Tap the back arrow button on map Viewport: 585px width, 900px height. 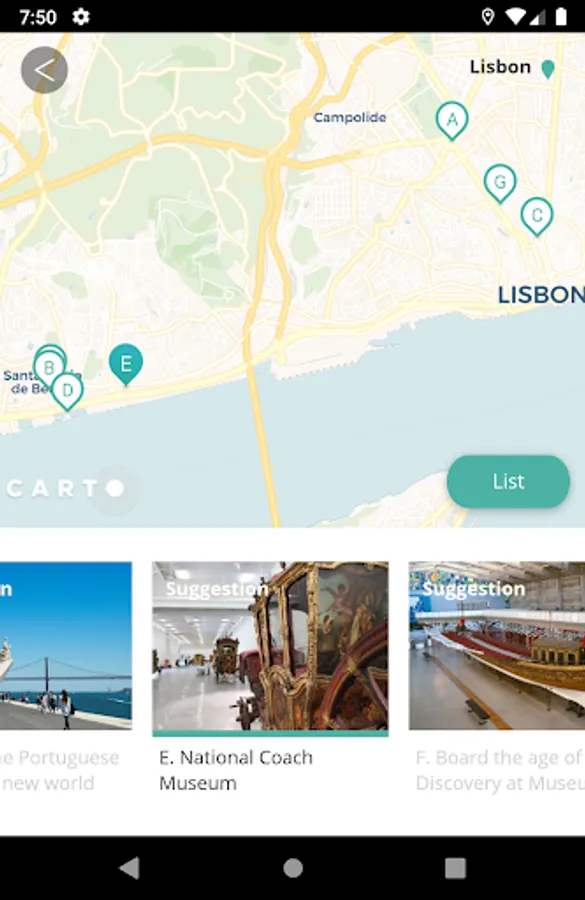[x=44, y=70]
